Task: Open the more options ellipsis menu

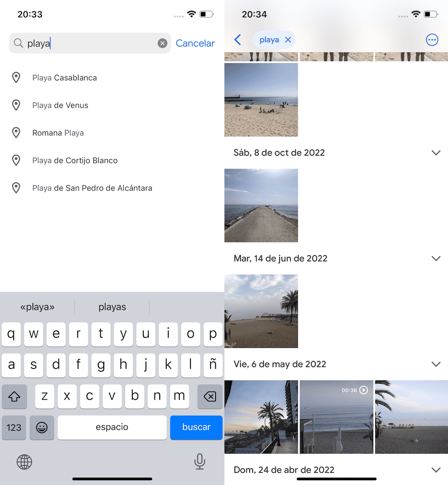Action: tap(432, 40)
